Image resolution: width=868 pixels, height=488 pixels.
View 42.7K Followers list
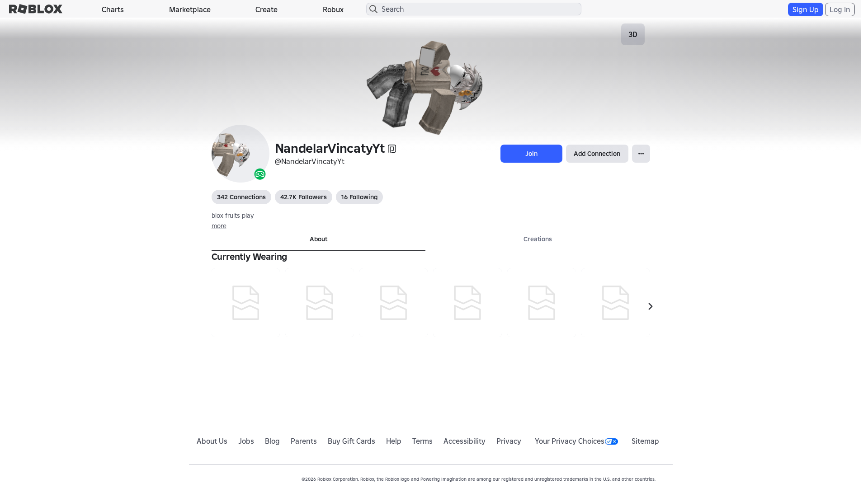[303, 197]
